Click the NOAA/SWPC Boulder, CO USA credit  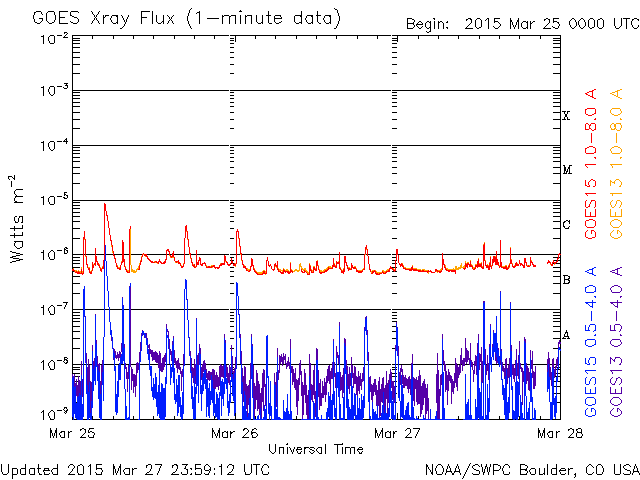tap(531, 469)
